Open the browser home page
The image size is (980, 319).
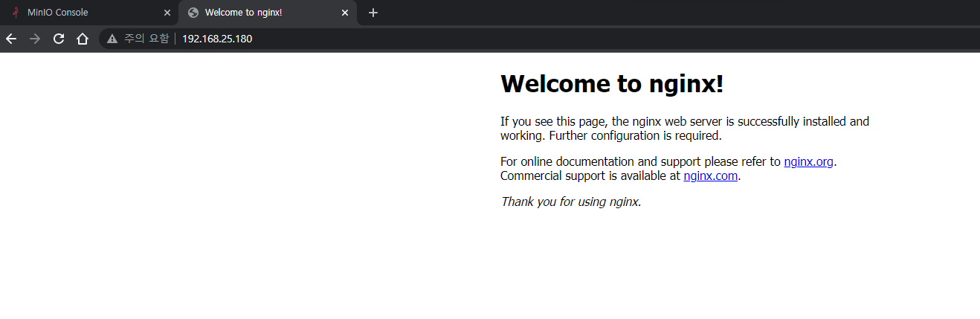tap(83, 39)
